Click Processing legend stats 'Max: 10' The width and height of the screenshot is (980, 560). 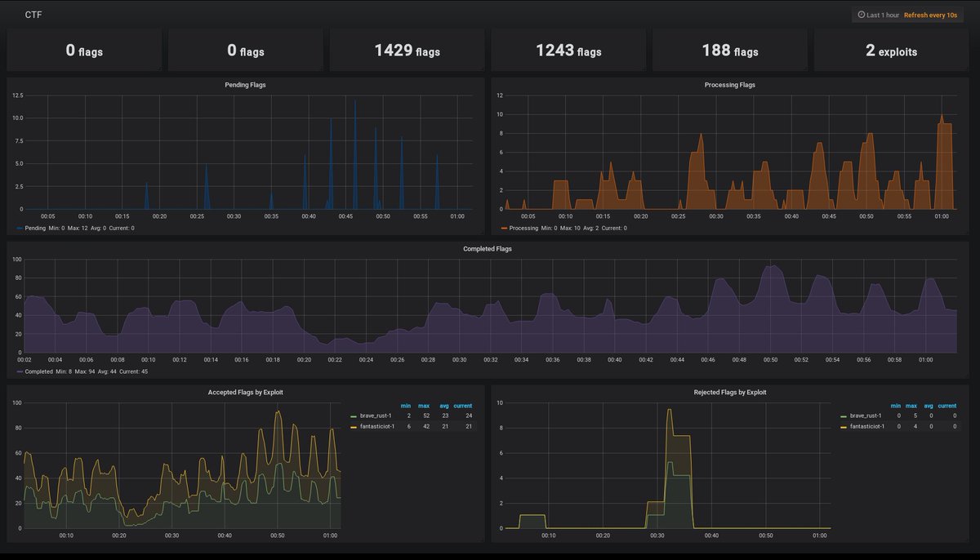coord(569,228)
